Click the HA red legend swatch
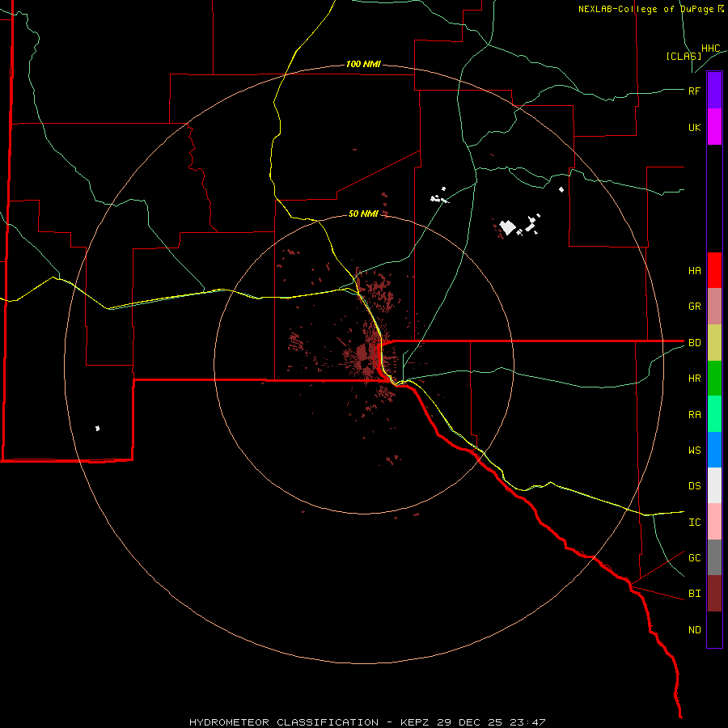This screenshot has height=728, width=728. click(714, 270)
